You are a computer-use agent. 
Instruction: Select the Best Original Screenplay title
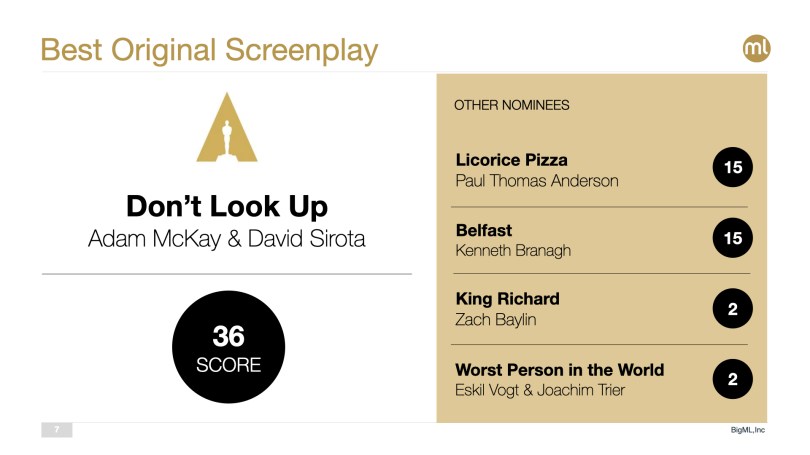click(209, 48)
